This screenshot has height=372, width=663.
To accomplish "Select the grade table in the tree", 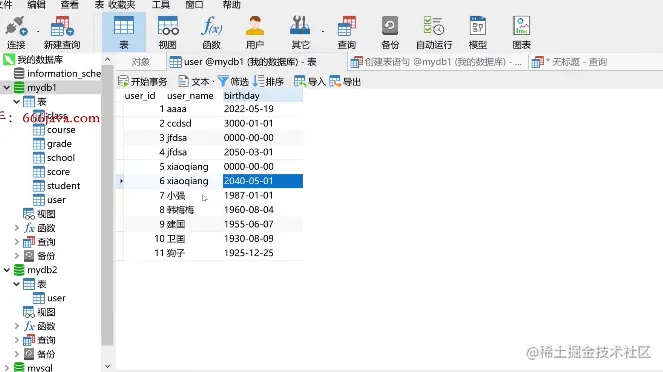I will point(52,144).
